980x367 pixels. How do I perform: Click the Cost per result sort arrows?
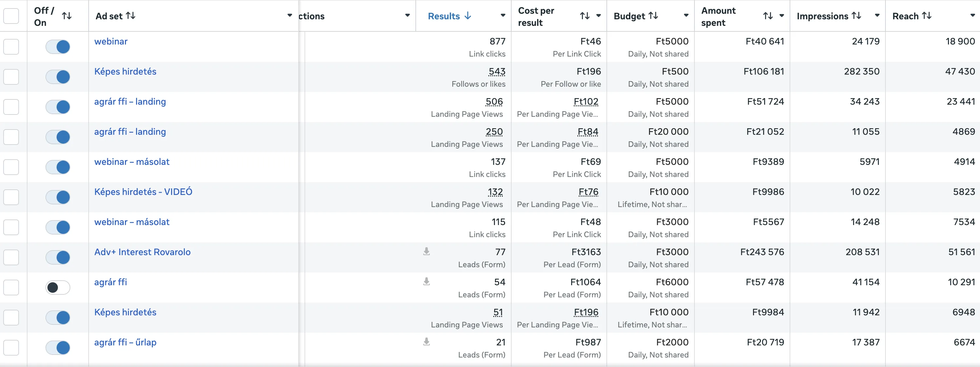(x=585, y=16)
